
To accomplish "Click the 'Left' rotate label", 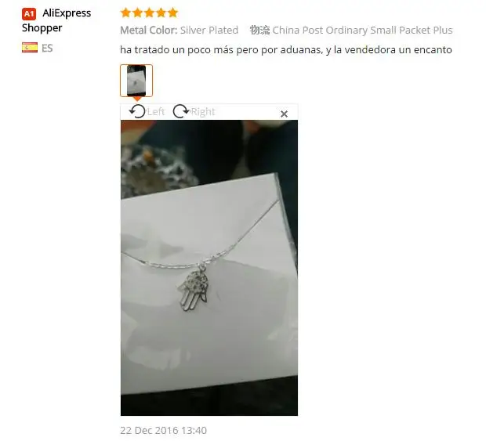I will 156,111.
